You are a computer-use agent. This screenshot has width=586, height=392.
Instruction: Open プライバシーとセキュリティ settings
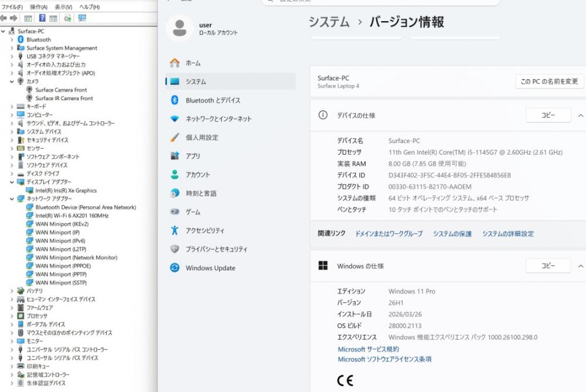tap(230, 249)
